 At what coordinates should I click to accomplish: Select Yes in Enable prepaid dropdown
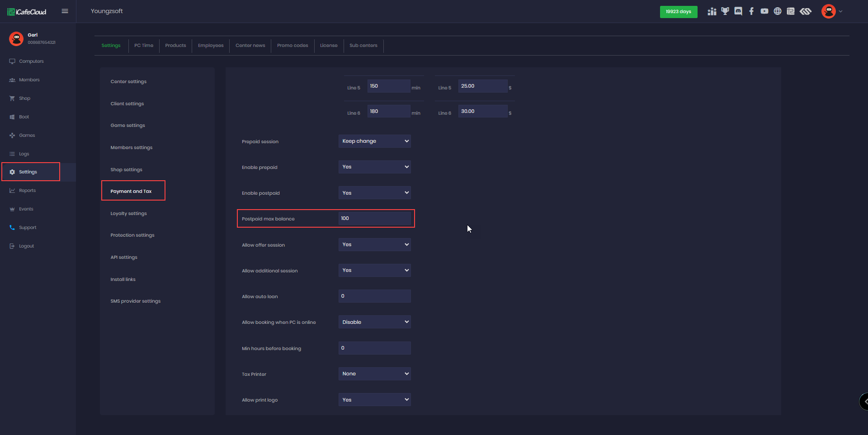coord(374,167)
